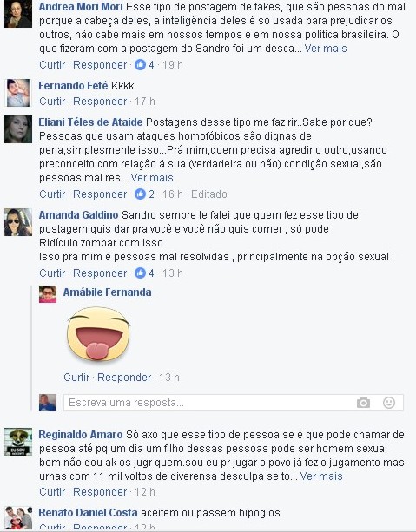Open the 19 h timestamp on Andrea's comment
The width and height of the screenshot is (416, 532).
[173, 64]
